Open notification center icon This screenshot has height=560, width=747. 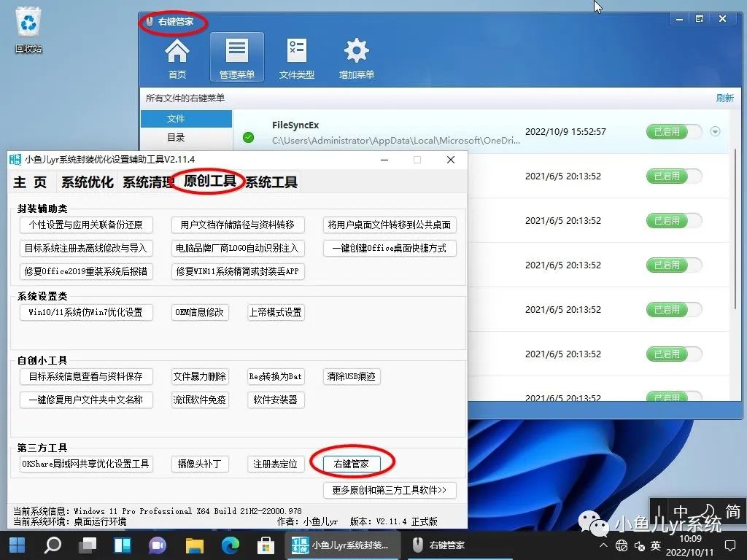729,545
